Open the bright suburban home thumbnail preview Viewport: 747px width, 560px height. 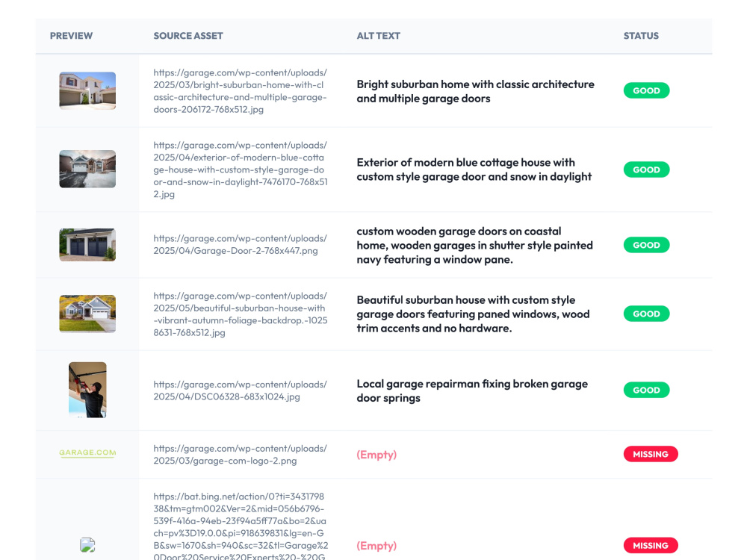pyautogui.click(x=87, y=90)
